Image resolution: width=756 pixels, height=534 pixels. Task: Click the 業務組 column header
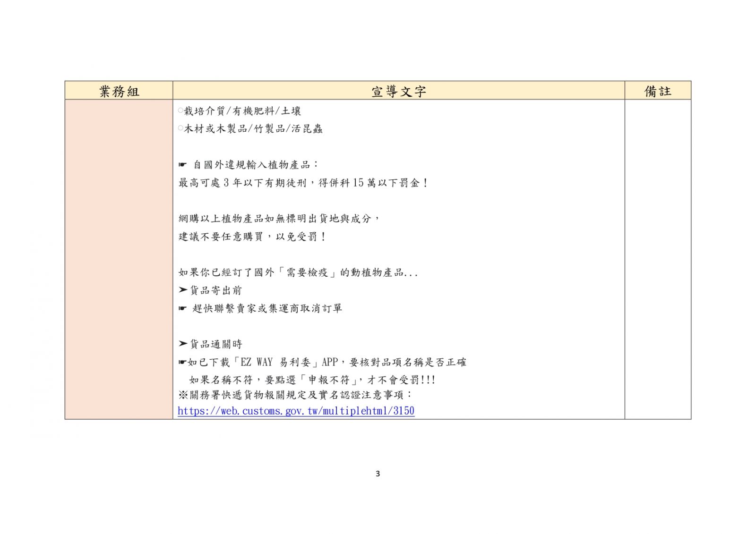tap(119, 91)
